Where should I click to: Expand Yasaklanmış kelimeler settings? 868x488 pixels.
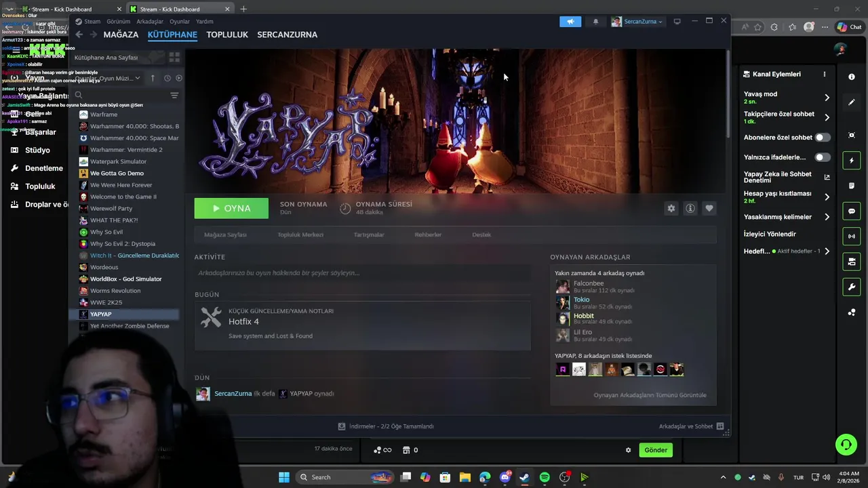(x=827, y=217)
